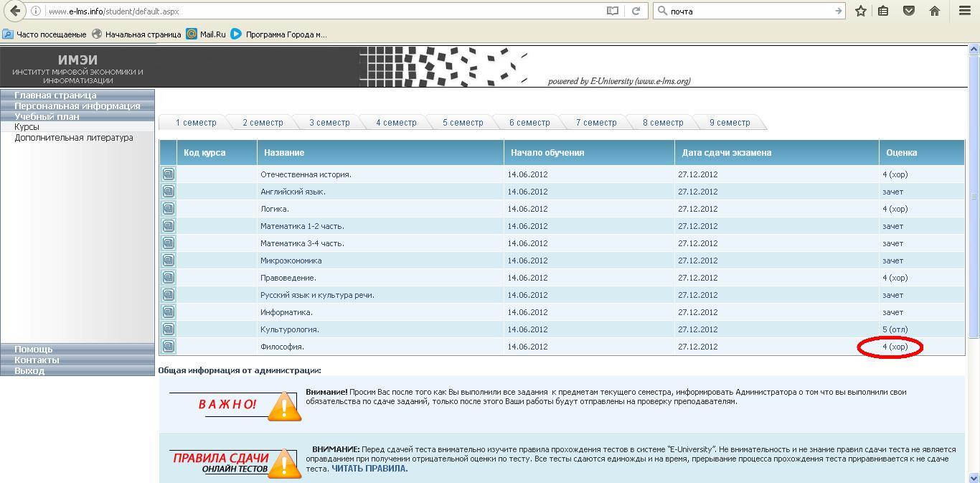Expand the Учебный план sidebar section

[47, 116]
